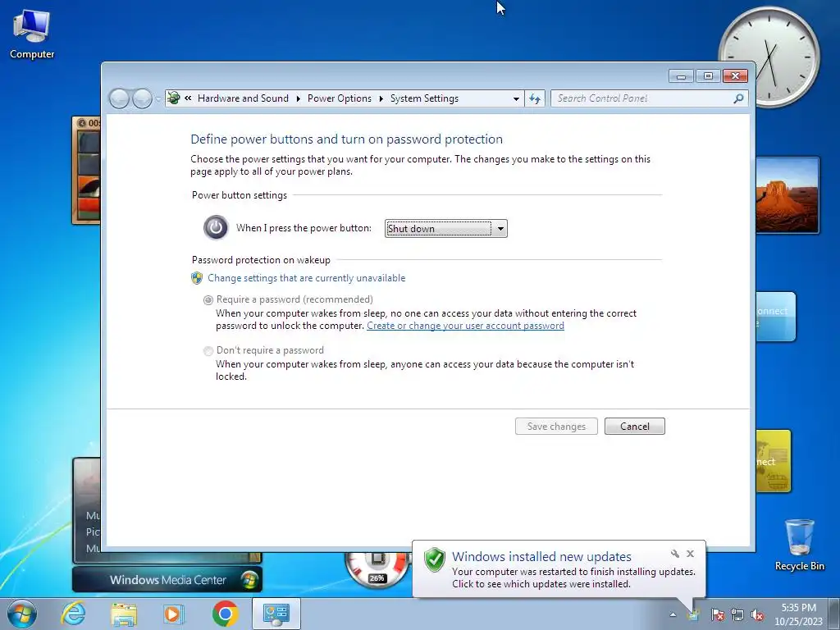Launch Internet Explorer from the taskbar
The image size is (840, 630).
click(73, 614)
